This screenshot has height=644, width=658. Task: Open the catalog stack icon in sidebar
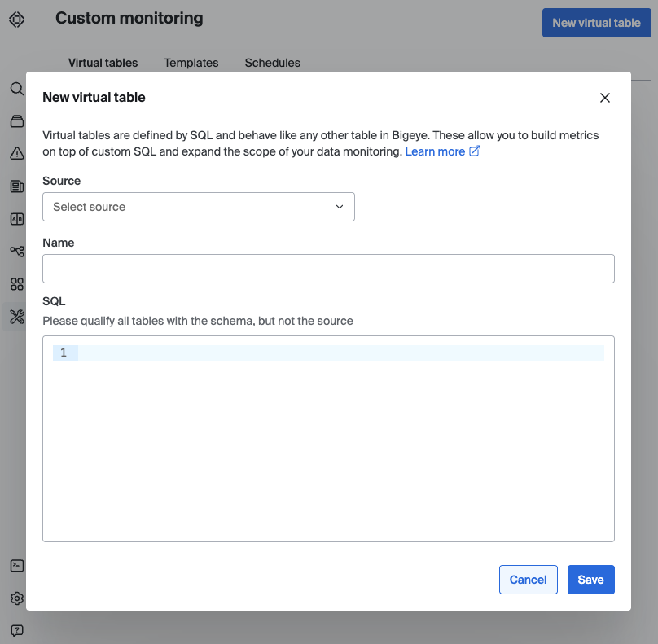[17, 121]
